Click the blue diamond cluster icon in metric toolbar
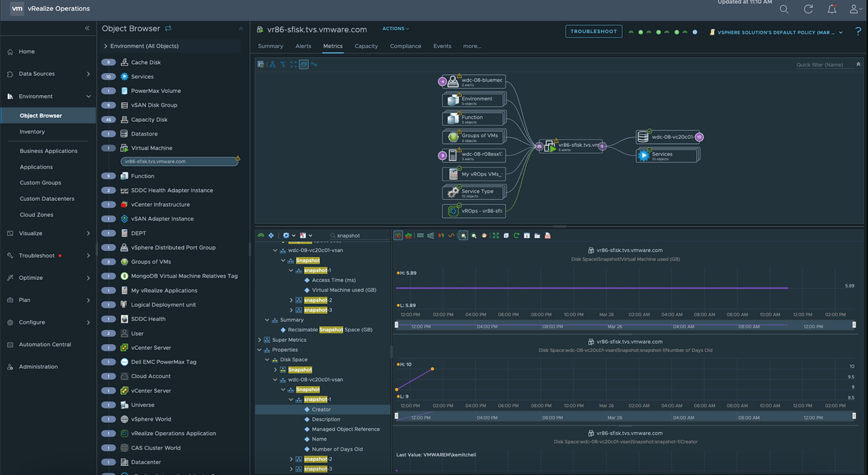Screen dimensions: 868x475 271,236
